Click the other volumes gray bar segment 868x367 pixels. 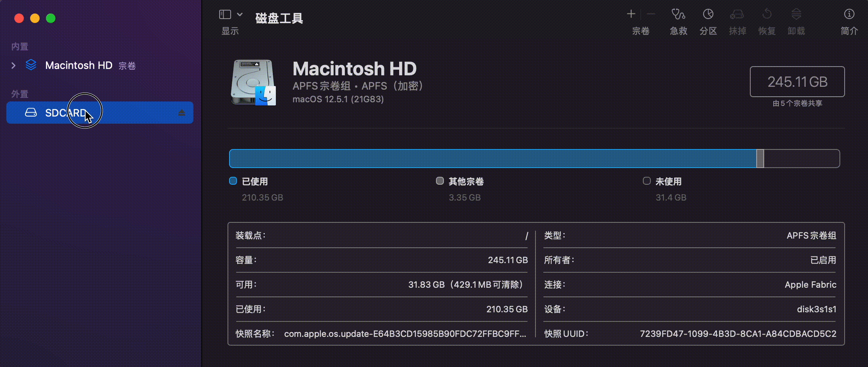[760, 159]
